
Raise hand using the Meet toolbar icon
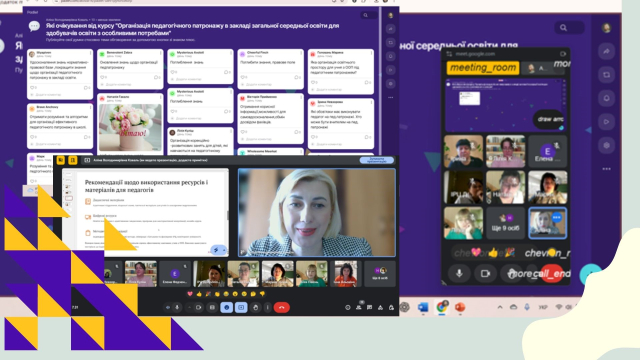pyautogui.click(x=256, y=307)
